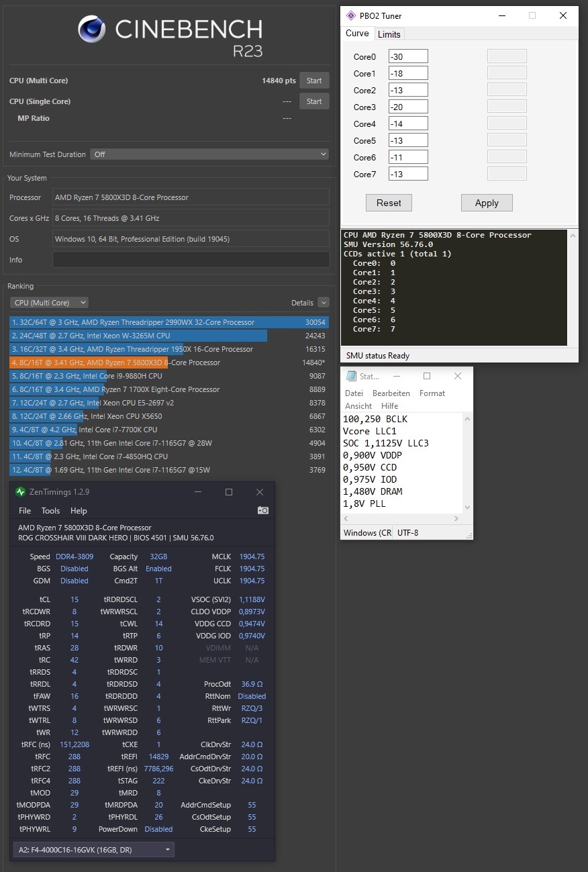The image size is (588, 872).
Task: Minimize the PBO2 Tuner window
Action: tap(501, 15)
